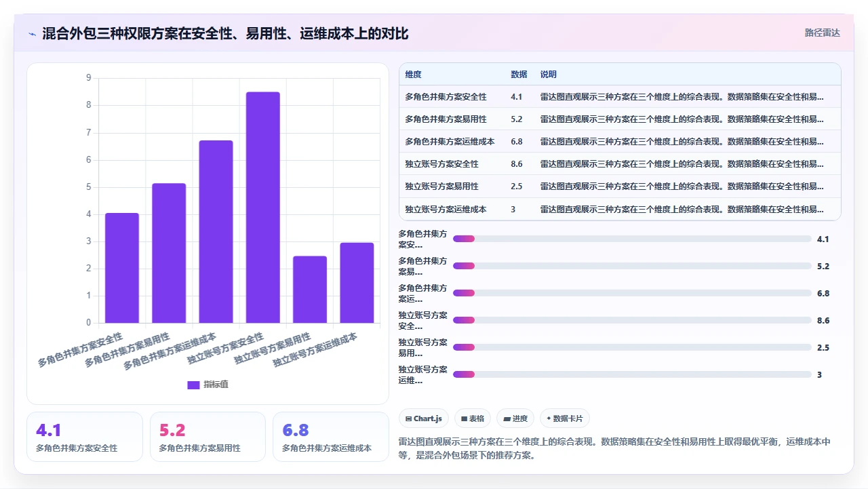This screenshot has height=489, width=868.
Task: Select table row 多角色并集方案运维成本
Action: (620, 142)
